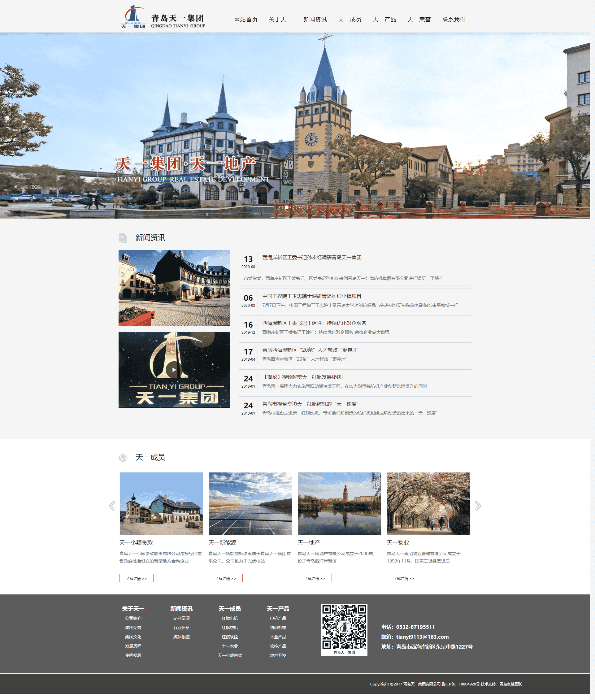Open the 天一荣誉 menu item
595x700 pixels.
pyautogui.click(x=419, y=20)
